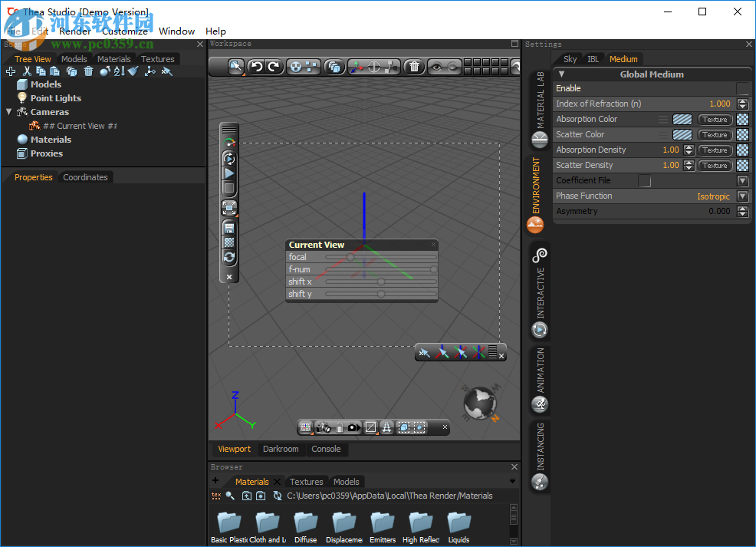This screenshot has height=547, width=756.
Task: Adjust the Asymmetry stepper
Action: pyautogui.click(x=742, y=211)
